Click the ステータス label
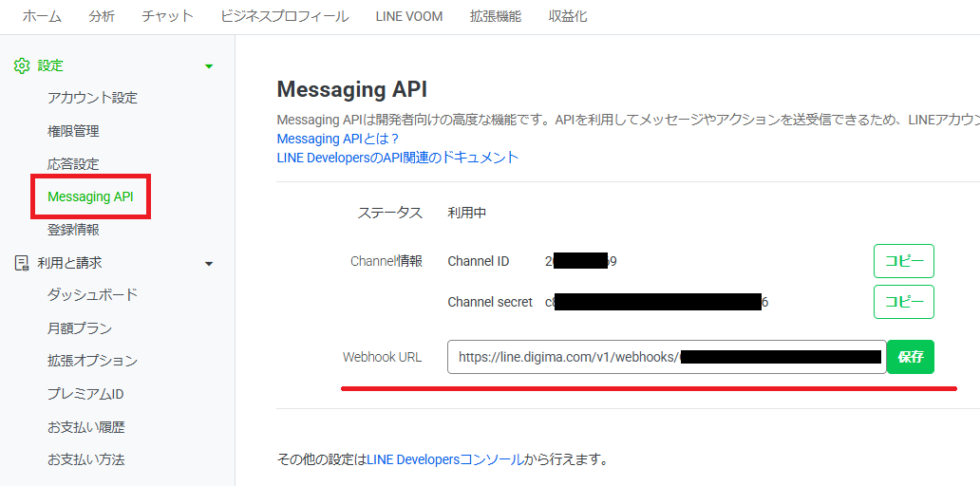 [390, 213]
